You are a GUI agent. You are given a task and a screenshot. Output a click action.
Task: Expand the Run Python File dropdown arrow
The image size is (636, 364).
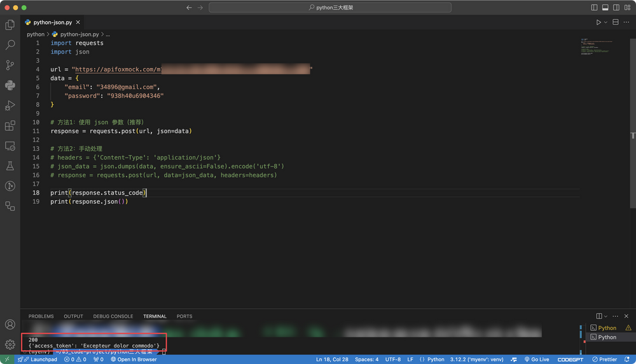click(605, 22)
